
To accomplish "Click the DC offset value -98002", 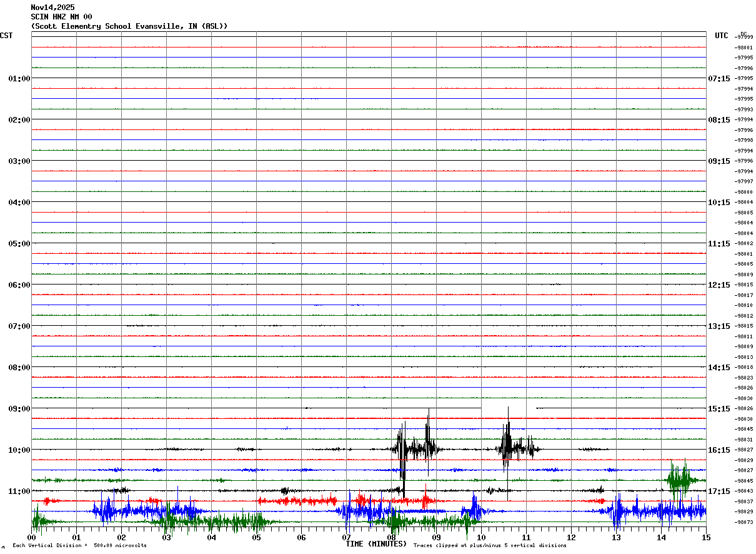I will [744, 243].
